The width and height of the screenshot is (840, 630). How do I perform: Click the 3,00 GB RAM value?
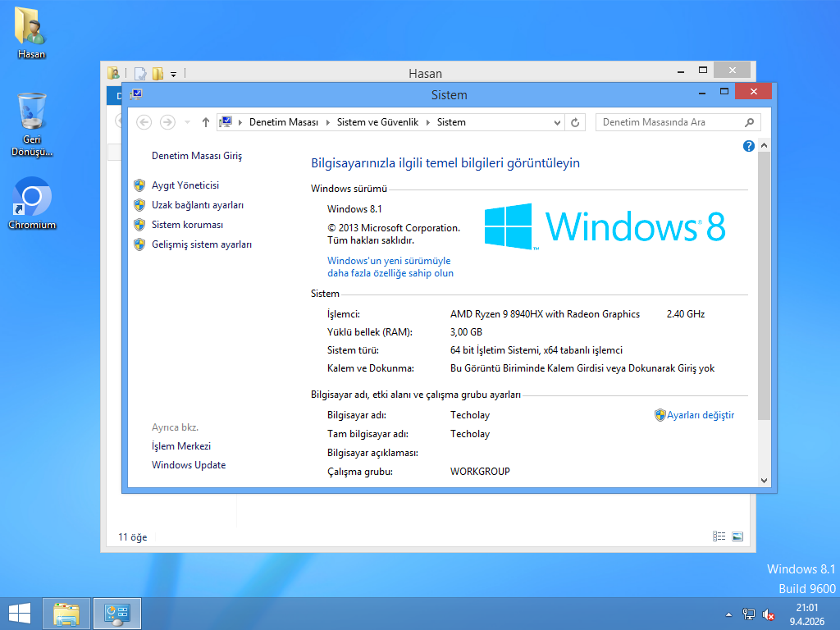[x=466, y=332]
